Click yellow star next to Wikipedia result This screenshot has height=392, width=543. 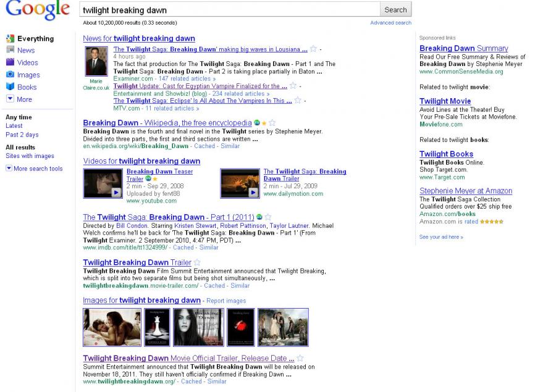tap(264, 123)
